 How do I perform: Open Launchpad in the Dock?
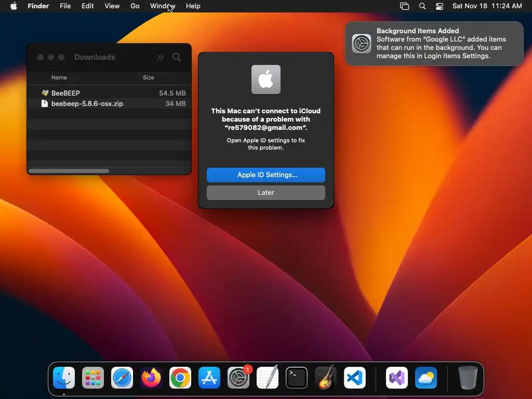coord(93,378)
